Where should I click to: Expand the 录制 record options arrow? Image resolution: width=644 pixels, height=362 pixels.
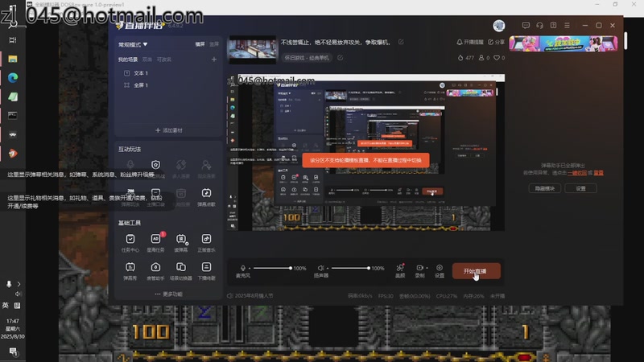coord(427,268)
